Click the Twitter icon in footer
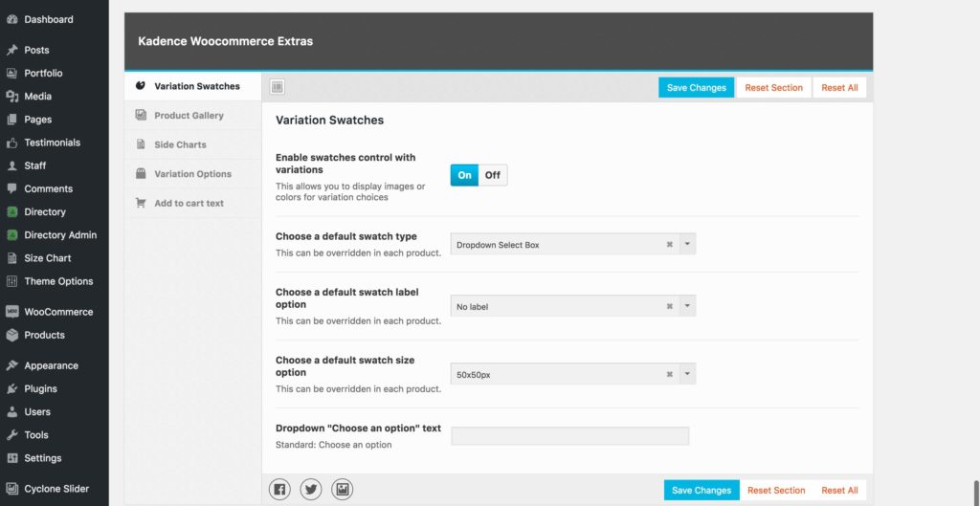This screenshot has height=506, width=980. (x=311, y=490)
